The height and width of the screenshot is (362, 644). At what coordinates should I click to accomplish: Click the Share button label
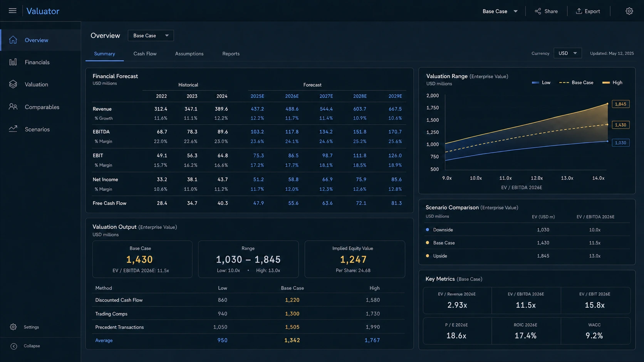pos(551,11)
